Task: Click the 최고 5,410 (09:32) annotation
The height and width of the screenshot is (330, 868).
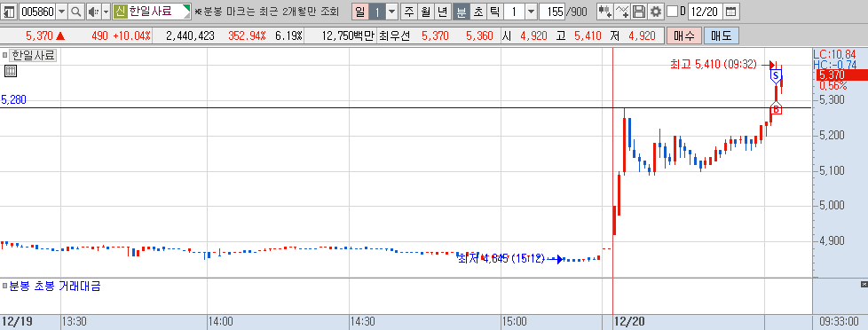Action: 713,64
